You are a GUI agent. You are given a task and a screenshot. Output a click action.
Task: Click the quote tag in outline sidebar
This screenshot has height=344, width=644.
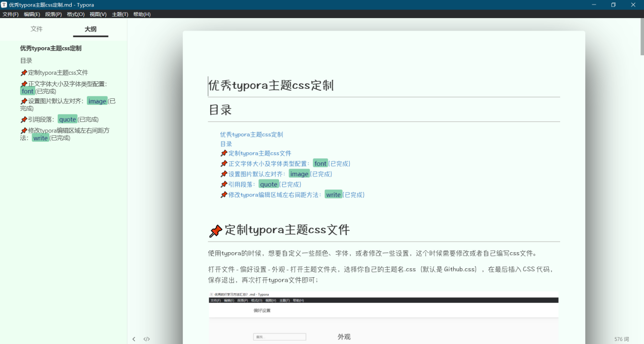click(67, 119)
